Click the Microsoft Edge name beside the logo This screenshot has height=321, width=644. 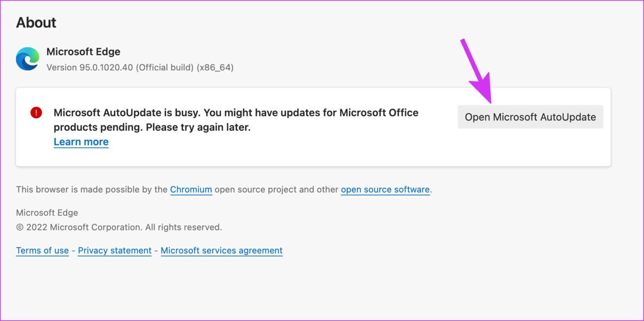(x=83, y=52)
